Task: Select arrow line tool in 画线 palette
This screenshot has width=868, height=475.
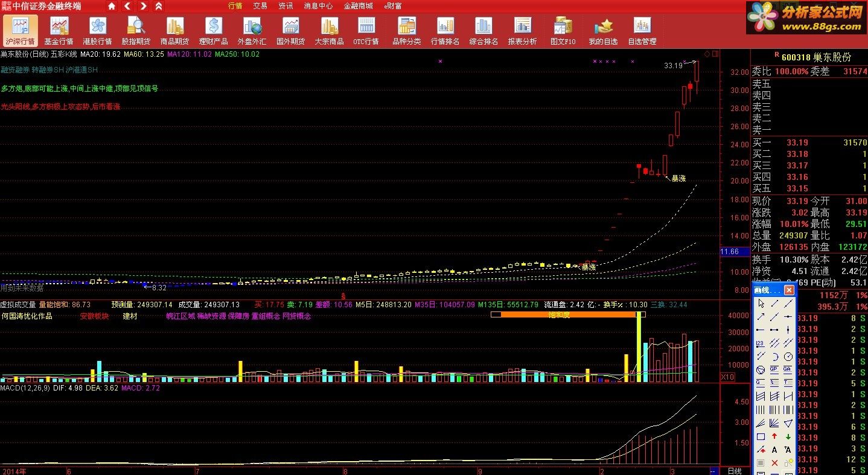Action: 761,317
